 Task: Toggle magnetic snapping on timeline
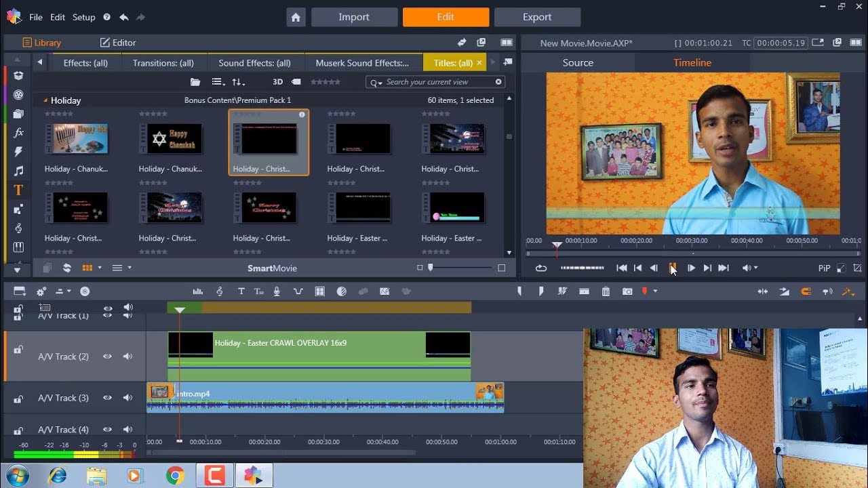tap(806, 291)
